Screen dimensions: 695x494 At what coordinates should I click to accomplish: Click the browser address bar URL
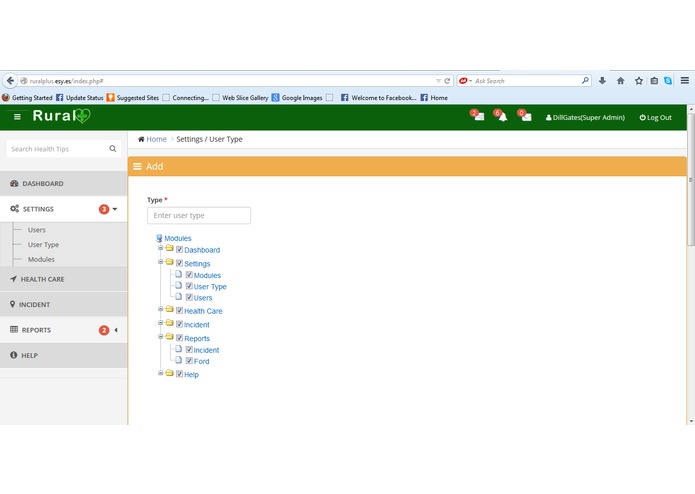click(x=66, y=81)
